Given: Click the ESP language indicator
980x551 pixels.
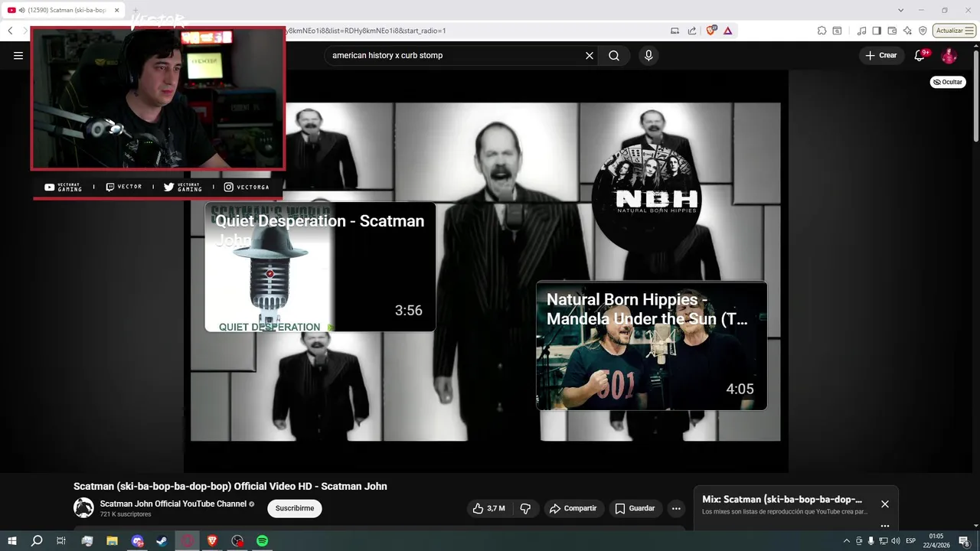Looking at the screenshot, I should click(x=911, y=541).
